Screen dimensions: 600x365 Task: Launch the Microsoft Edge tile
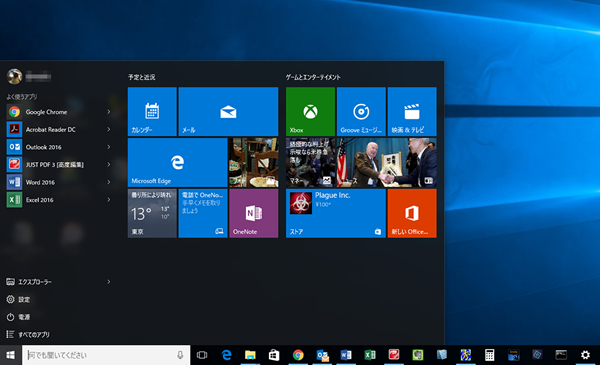[178, 162]
